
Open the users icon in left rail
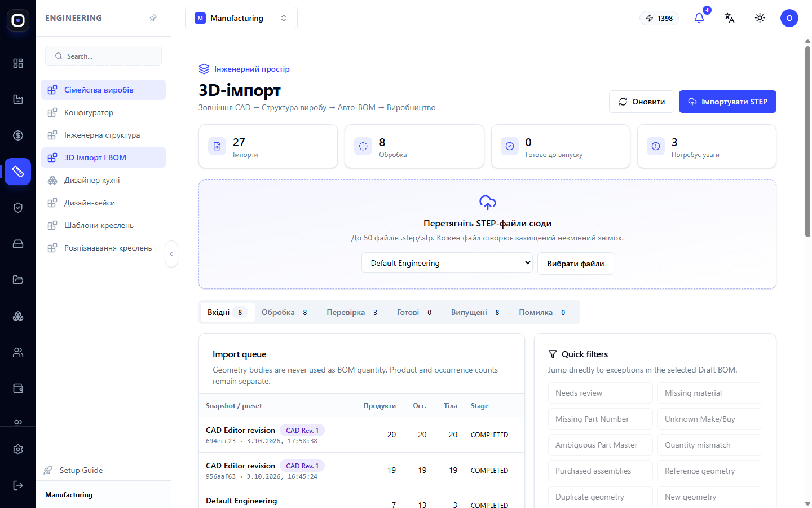[18, 352]
